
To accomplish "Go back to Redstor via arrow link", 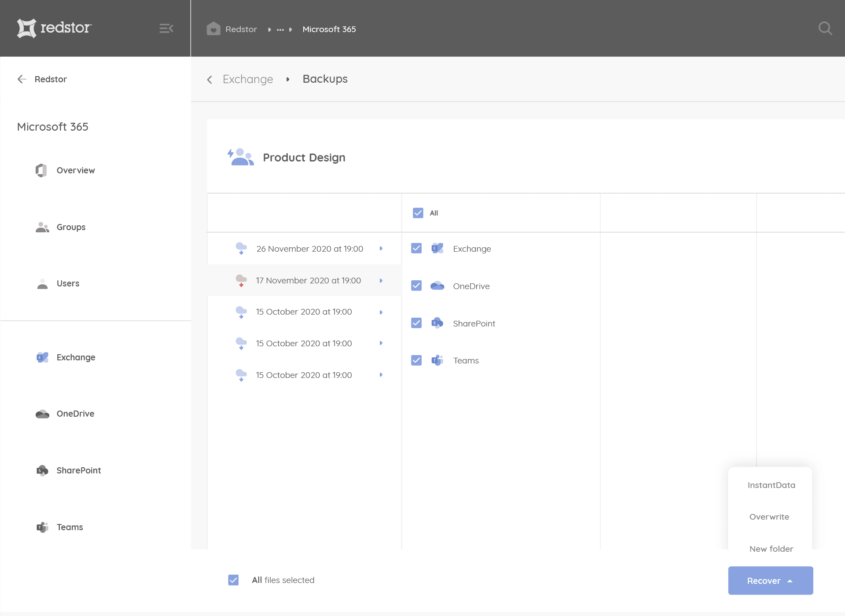I will point(42,79).
